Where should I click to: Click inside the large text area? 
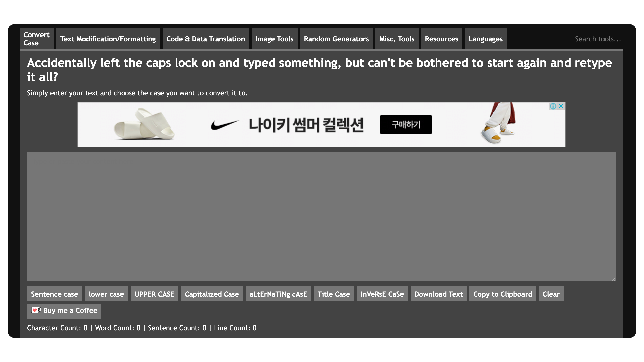[x=321, y=216]
